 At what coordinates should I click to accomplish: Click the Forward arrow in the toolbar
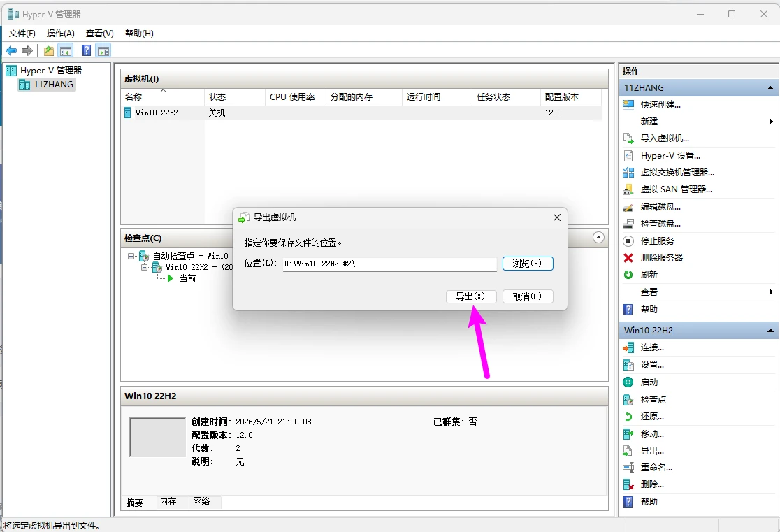point(27,51)
